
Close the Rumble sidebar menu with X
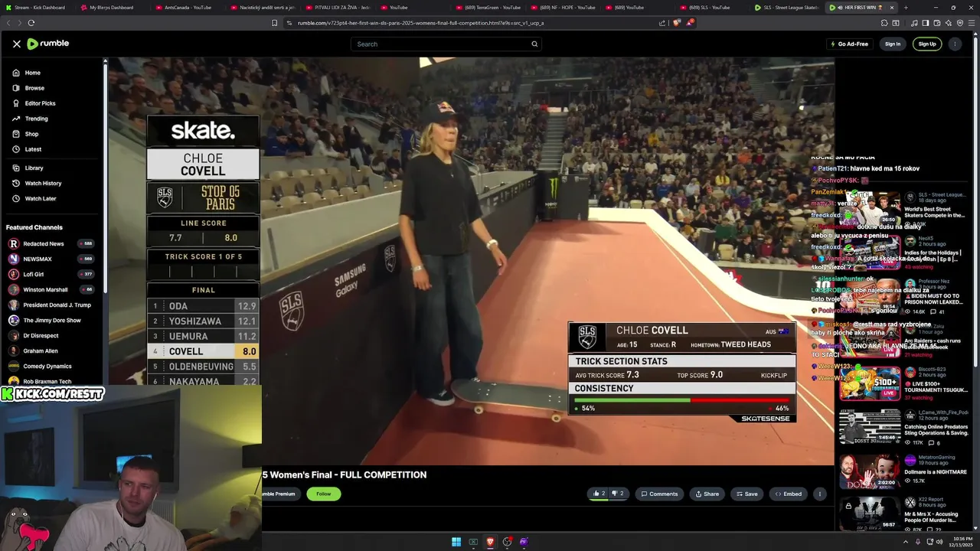pyautogui.click(x=16, y=44)
